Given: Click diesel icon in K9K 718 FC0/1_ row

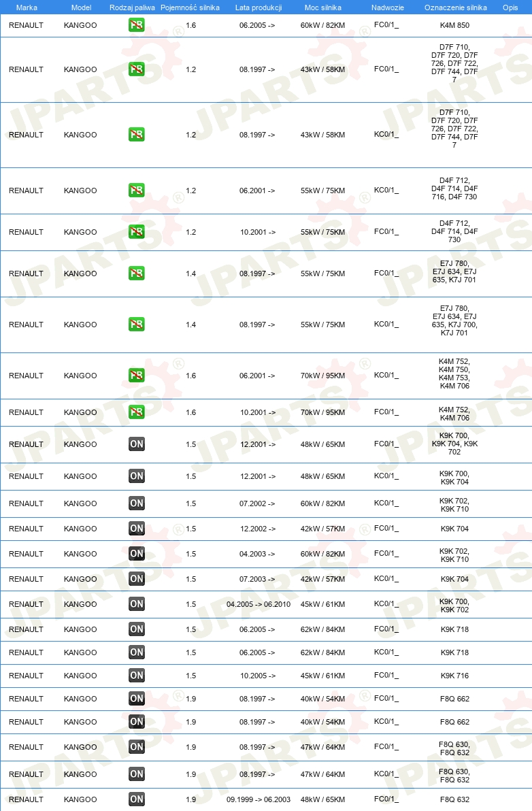Looking at the screenshot, I should click(x=137, y=629).
